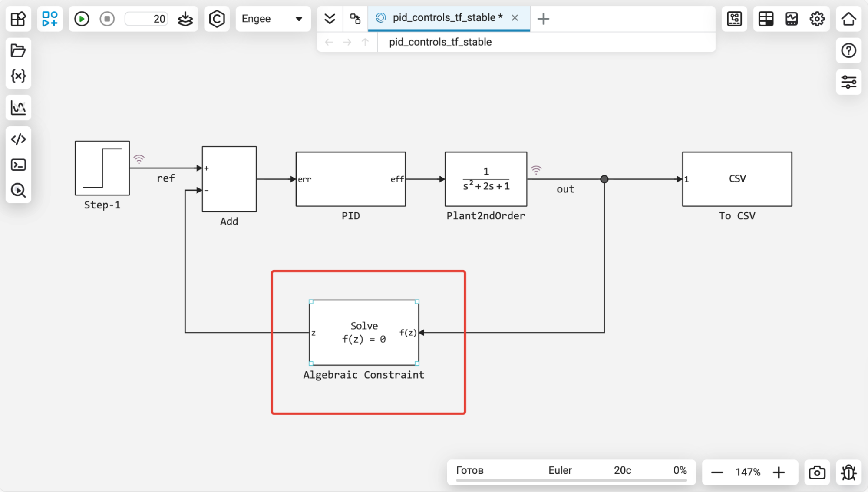Viewport: 868px width, 492px height.
Task: Open the file browser folder icon
Action: coord(18,50)
